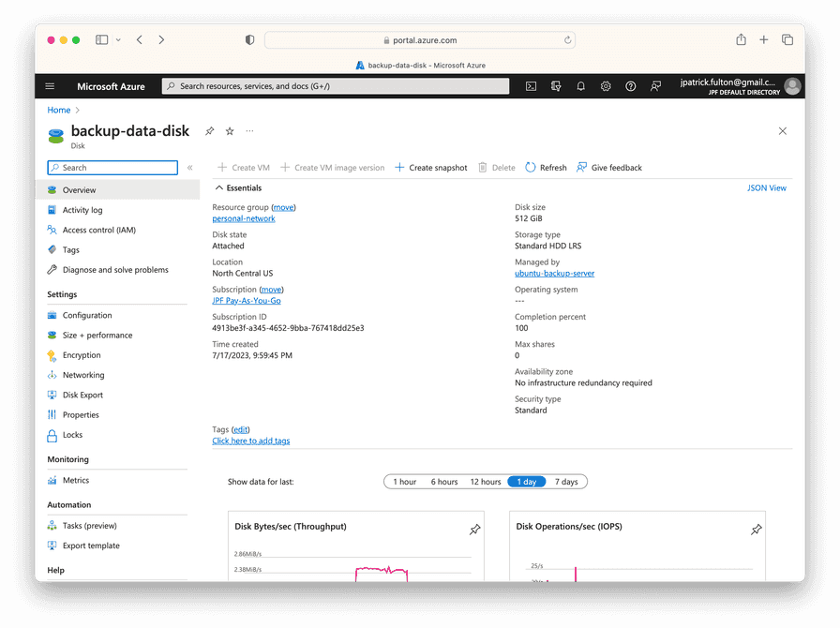This screenshot has height=628, width=840.
Task: Open the feedback icon in the top bar
Action: 655,86
